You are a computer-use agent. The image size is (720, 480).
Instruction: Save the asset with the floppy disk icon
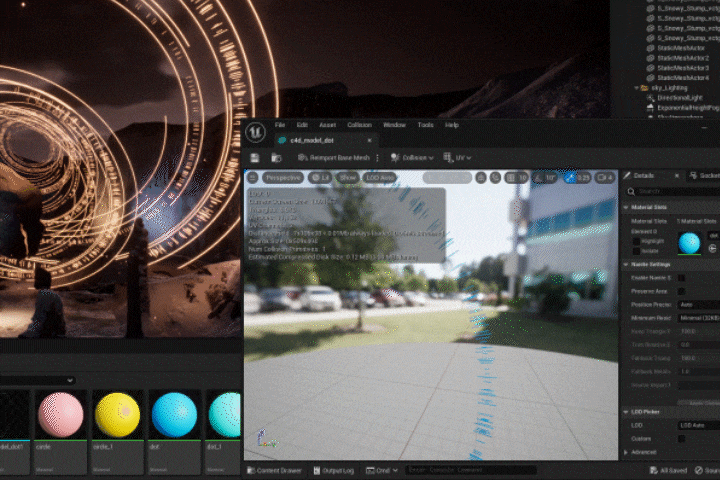(254, 158)
